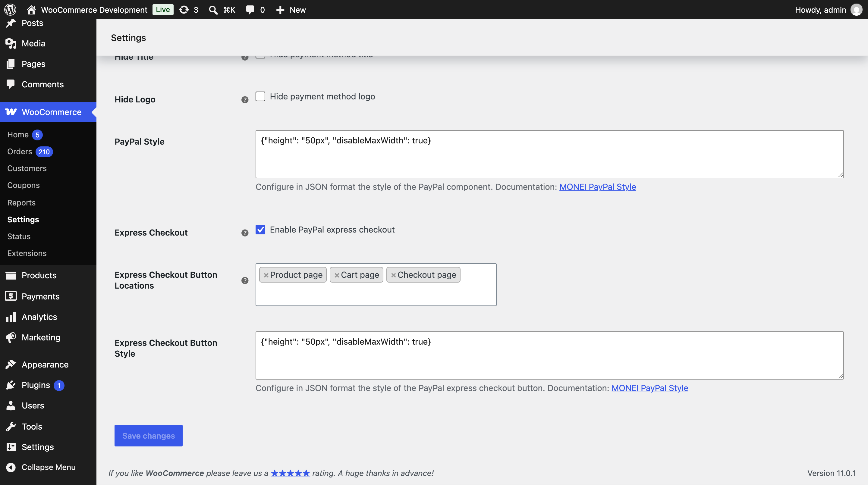The height and width of the screenshot is (485, 868).
Task: Open MONEI PayPal Style link under Express Checkout Button Style
Action: click(x=650, y=388)
